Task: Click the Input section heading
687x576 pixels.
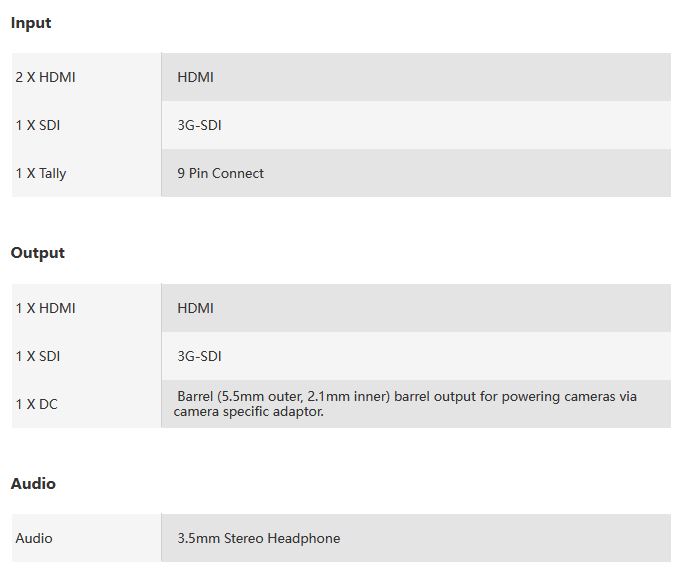Action: 31,23
